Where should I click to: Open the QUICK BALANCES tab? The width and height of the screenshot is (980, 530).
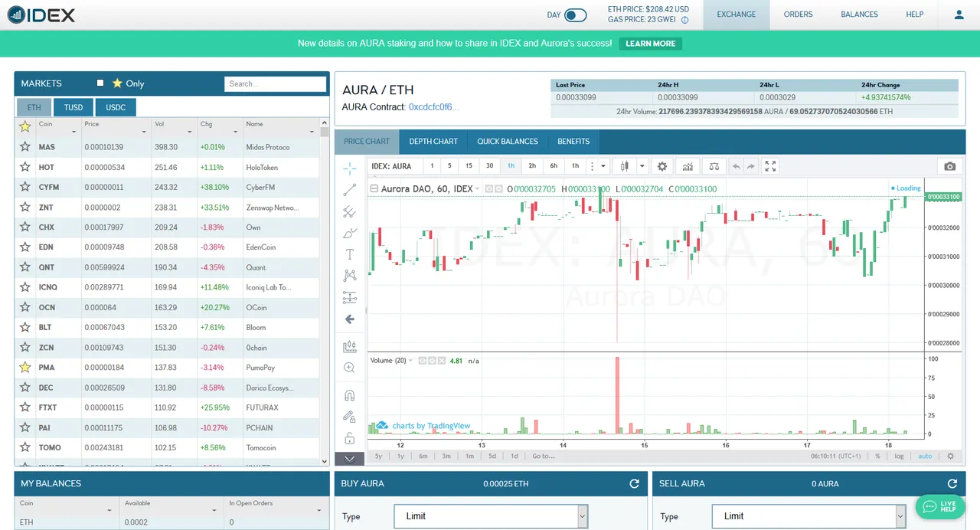pyautogui.click(x=508, y=141)
